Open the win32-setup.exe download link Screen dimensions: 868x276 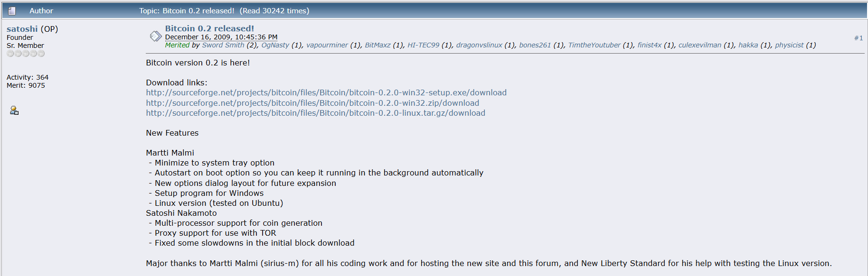pyautogui.click(x=326, y=92)
